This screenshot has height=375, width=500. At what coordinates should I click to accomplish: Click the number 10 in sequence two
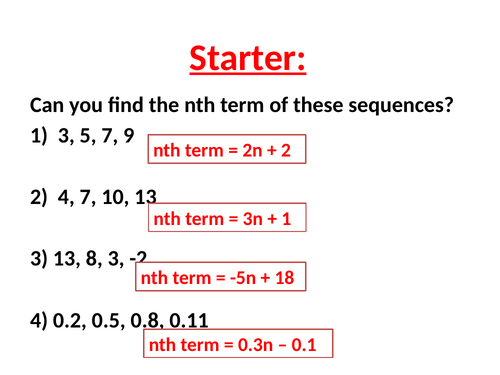[x=115, y=197]
